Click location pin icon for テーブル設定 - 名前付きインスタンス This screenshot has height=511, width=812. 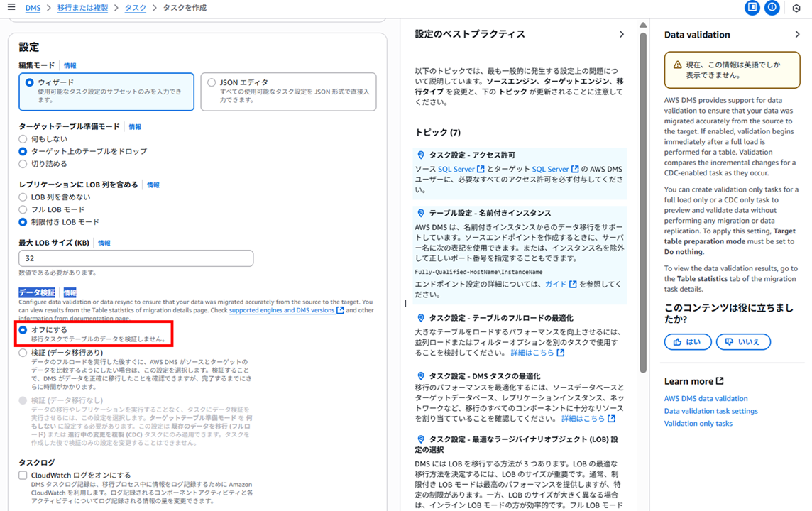click(x=421, y=213)
